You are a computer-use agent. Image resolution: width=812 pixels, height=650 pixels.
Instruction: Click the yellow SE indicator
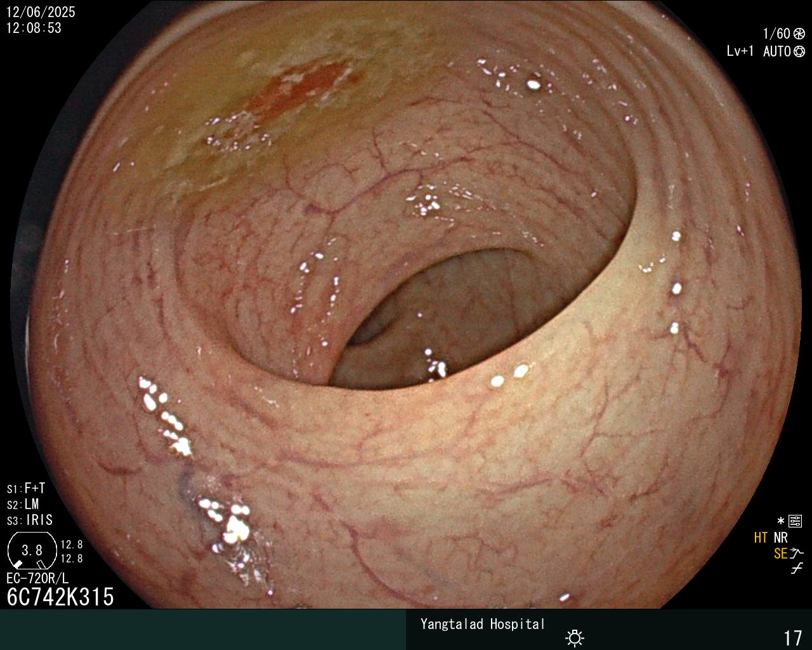click(x=780, y=554)
